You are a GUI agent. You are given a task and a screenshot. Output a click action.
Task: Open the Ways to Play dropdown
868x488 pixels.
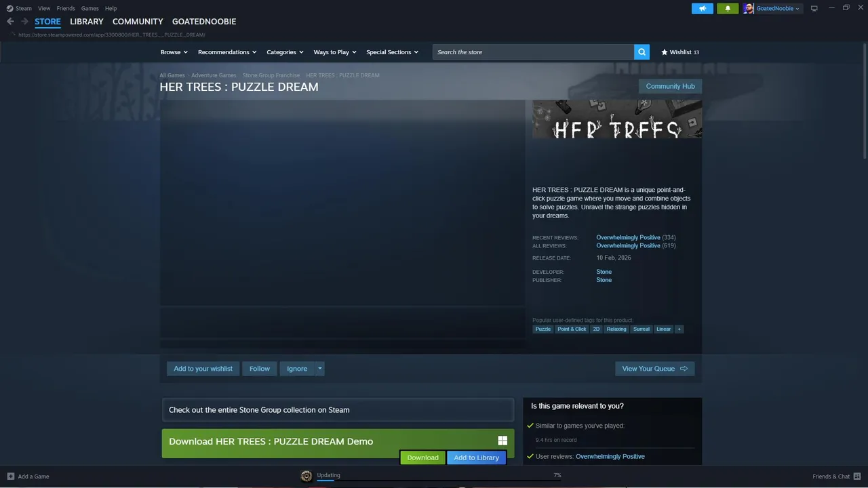click(x=335, y=52)
